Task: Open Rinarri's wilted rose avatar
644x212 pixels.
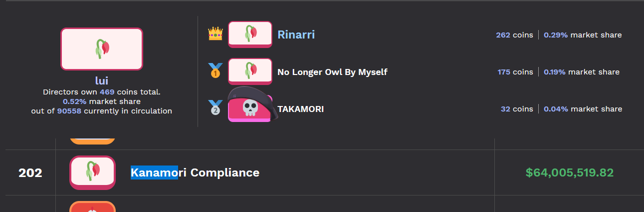Action: pyautogui.click(x=250, y=34)
